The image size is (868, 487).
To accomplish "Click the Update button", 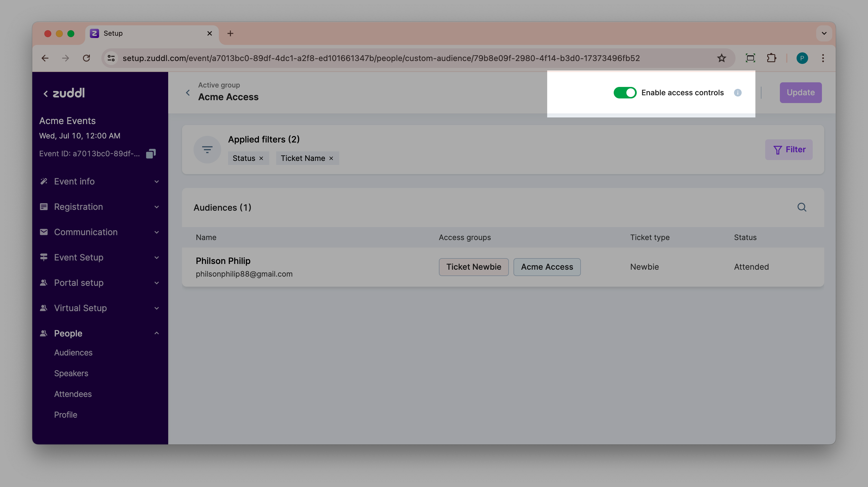I will click(800, 93).
